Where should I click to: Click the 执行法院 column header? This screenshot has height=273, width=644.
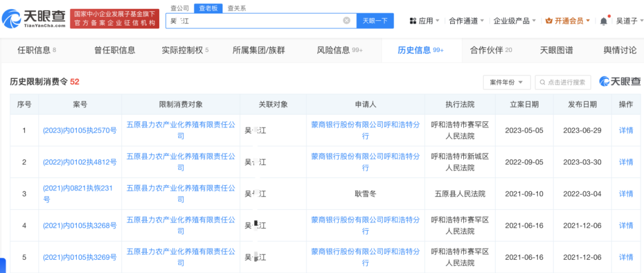[x=460, y=104]
